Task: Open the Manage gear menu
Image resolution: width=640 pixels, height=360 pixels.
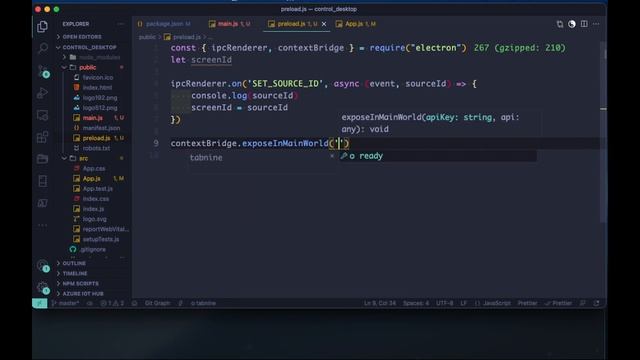Action: [43, 288]
